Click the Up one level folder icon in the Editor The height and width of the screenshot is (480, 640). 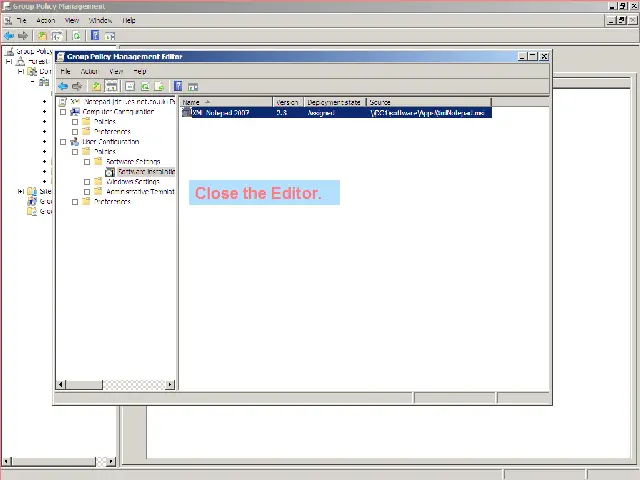(96, 87)
